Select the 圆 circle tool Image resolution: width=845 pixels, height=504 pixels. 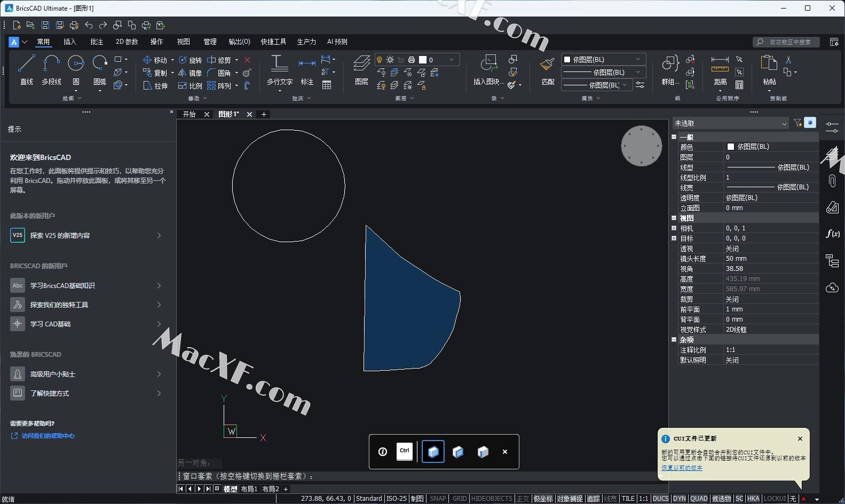pos(76,69)
